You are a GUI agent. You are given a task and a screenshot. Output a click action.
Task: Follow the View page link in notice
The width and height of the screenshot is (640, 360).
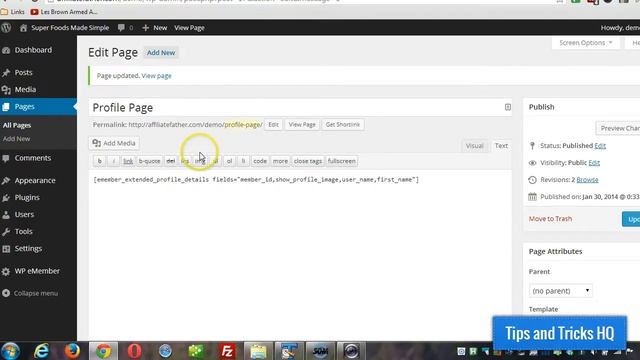[x=156, y=76]
